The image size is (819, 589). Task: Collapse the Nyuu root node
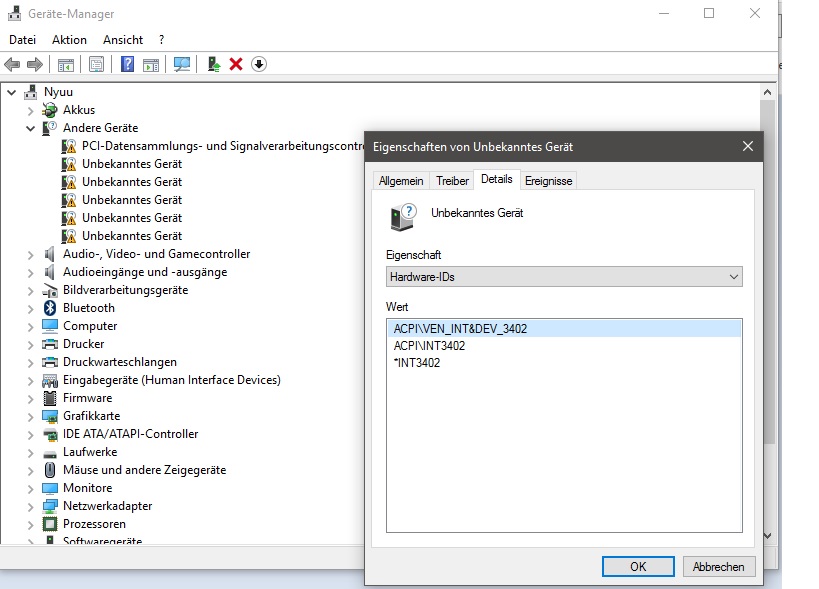(11, 92)
